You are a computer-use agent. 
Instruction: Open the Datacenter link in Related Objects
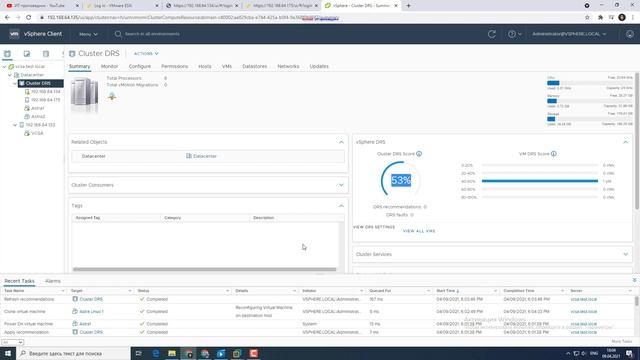(204, 156)
